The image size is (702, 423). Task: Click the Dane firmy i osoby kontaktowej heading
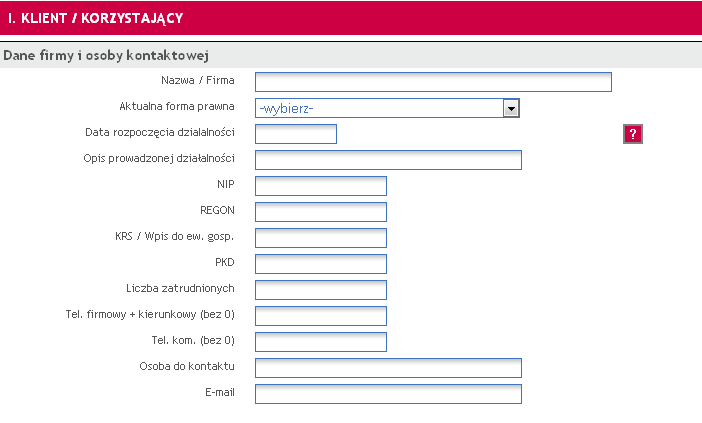pyautogui.click(x=106, y=56)
